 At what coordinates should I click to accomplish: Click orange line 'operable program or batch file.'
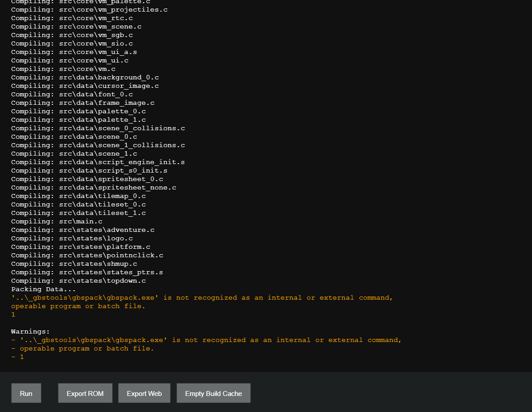(x=78, y=306)
